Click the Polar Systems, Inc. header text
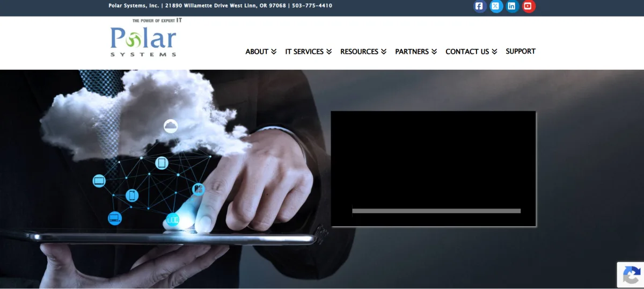644x289 pixels. pos(134,6)
